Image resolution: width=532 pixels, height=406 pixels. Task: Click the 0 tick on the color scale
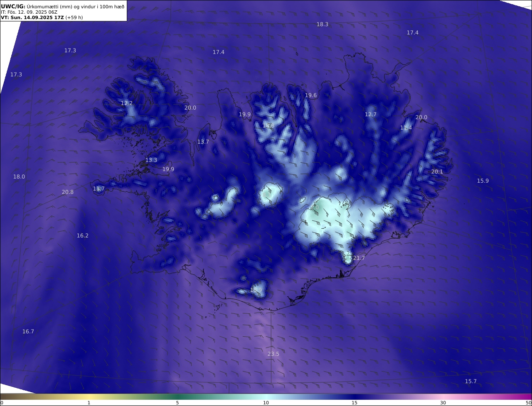pos(2,403)
